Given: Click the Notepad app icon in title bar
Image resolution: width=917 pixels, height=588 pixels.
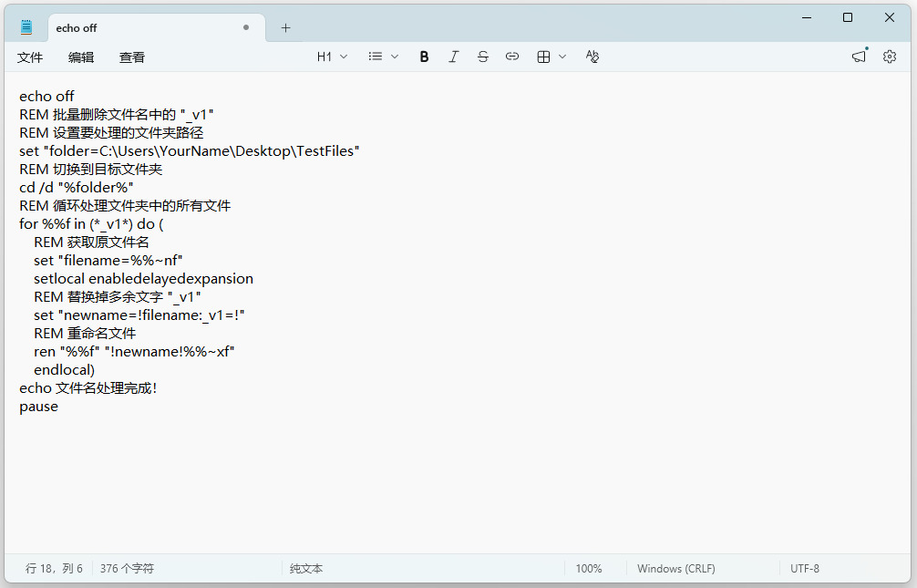Looking at the screenshot, I should coord(26,27).
